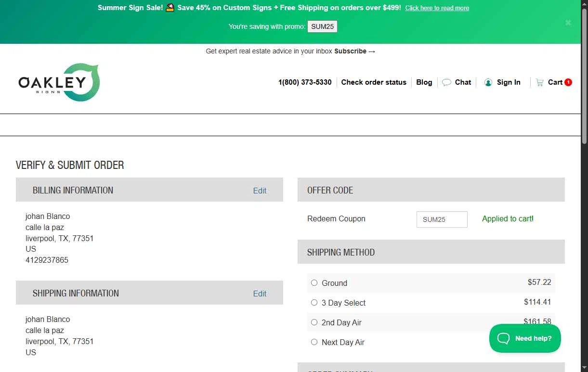Click 'Applied to cart!' message
The width and height of the screenshot is (588, 372).
[x=508, y=218]
